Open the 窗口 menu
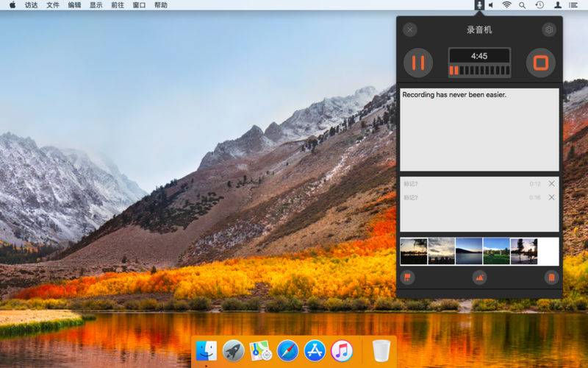 (139, 5)
